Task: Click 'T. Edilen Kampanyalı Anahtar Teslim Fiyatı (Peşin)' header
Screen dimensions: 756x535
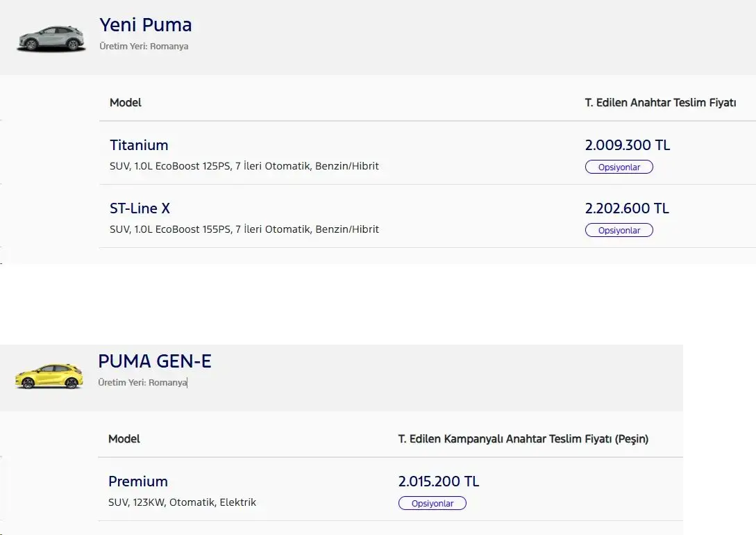Action: click(x=523, y=439)
